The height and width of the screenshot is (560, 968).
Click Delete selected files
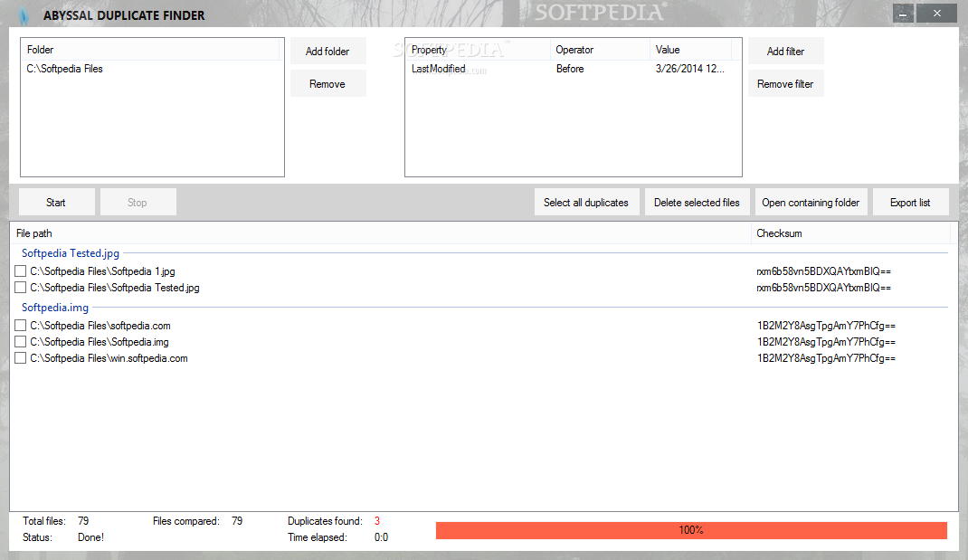tap(697, 203)
